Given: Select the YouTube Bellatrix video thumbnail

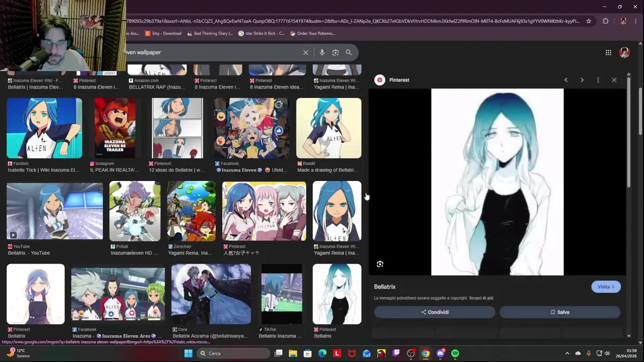Looking at the screenshot, I should (54, 211).
